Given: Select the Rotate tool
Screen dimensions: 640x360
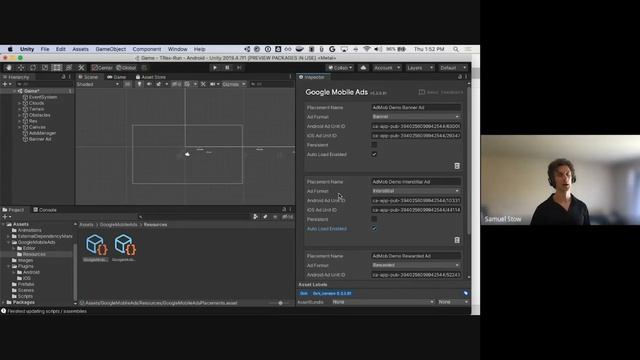Looking at the screenshot, I should 33,68.
